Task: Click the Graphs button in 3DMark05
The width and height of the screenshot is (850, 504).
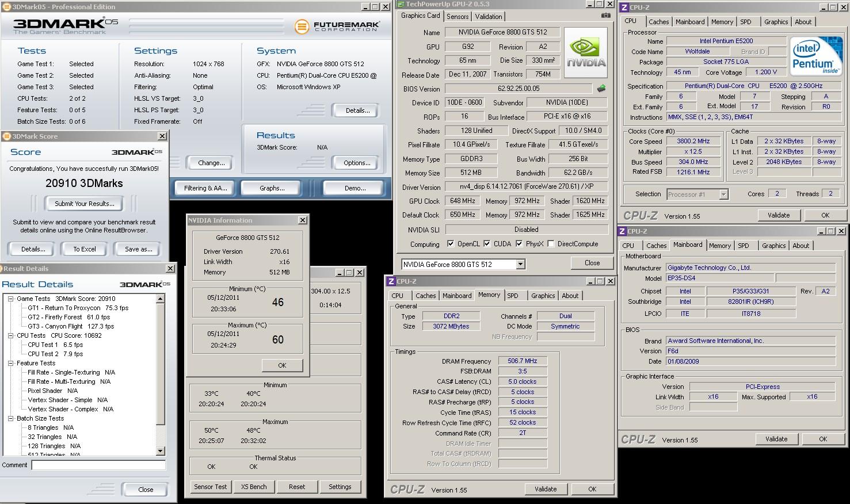Action: coord(272,188)
